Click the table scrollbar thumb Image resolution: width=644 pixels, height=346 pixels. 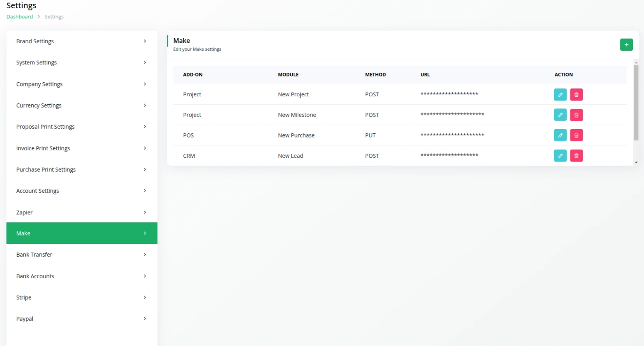636,103
